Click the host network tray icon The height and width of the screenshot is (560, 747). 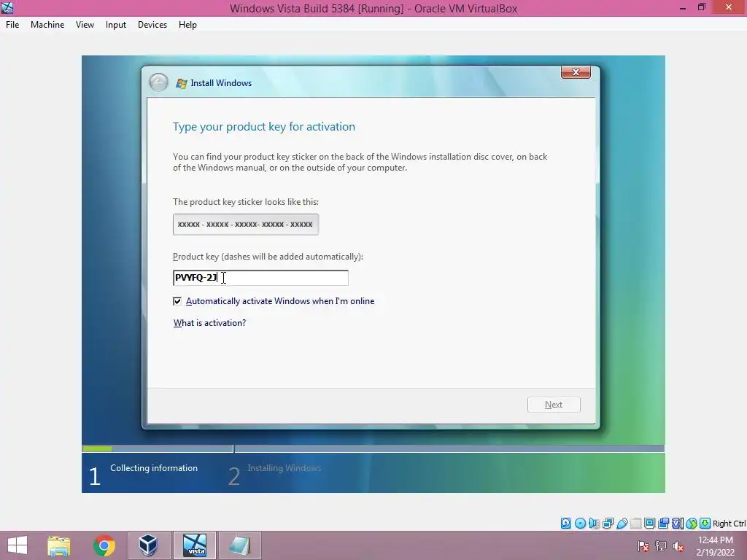point(661,546)
